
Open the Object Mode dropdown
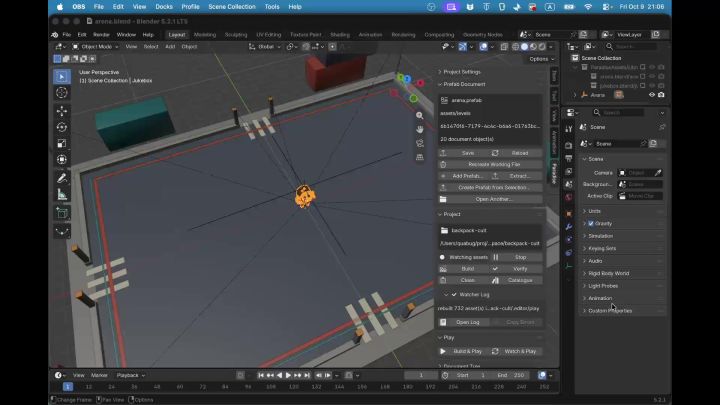pyautogui.click(x=96, y=47)
